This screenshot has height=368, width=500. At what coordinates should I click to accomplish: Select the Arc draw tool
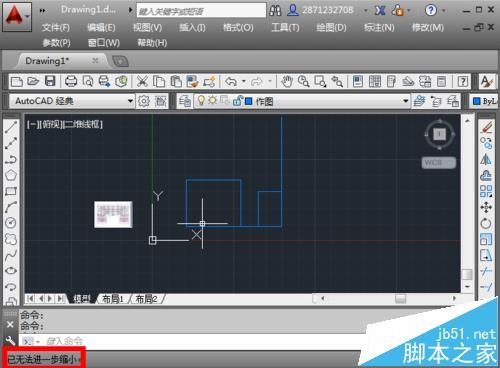[11, 207]
